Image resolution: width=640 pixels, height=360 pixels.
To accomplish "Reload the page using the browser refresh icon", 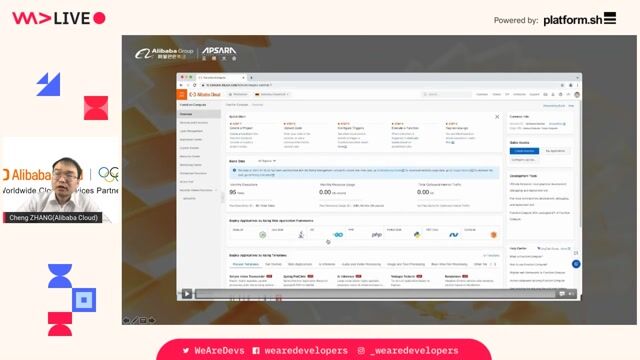I will point(195,85).
